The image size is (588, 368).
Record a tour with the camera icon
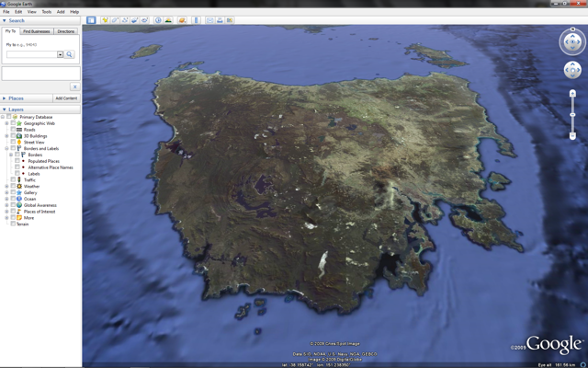pyautogui.click(x=144, y=20)
